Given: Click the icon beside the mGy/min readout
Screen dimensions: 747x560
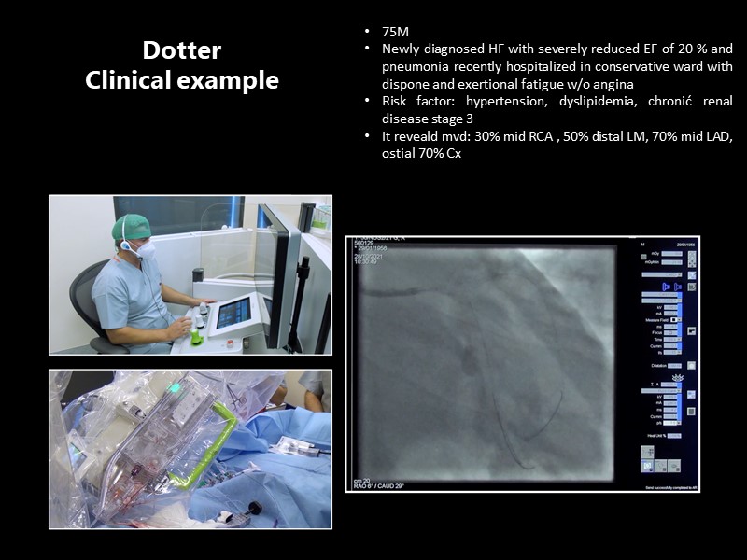Looking at the screenshot, I should (x=691, y=263).
